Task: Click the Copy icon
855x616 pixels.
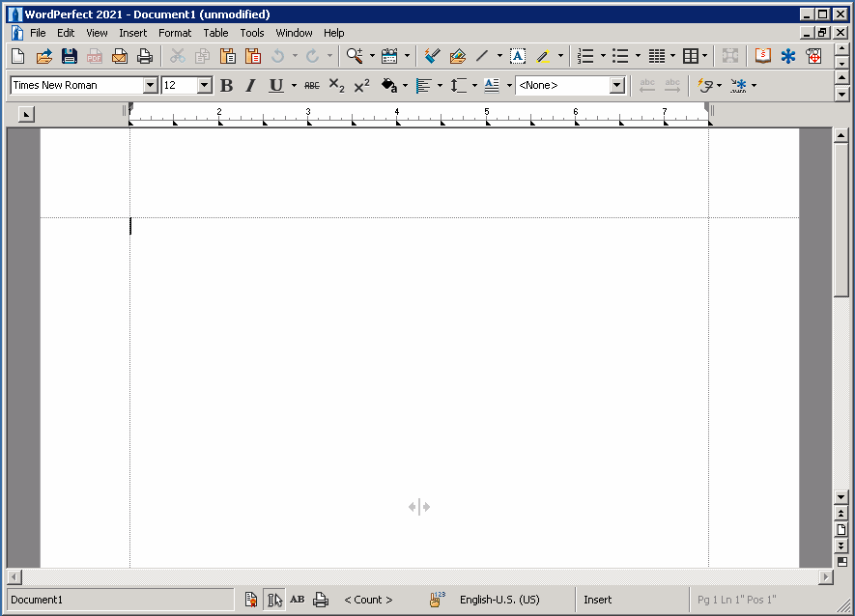Action: pyautogui.click(x=202, y=56)
